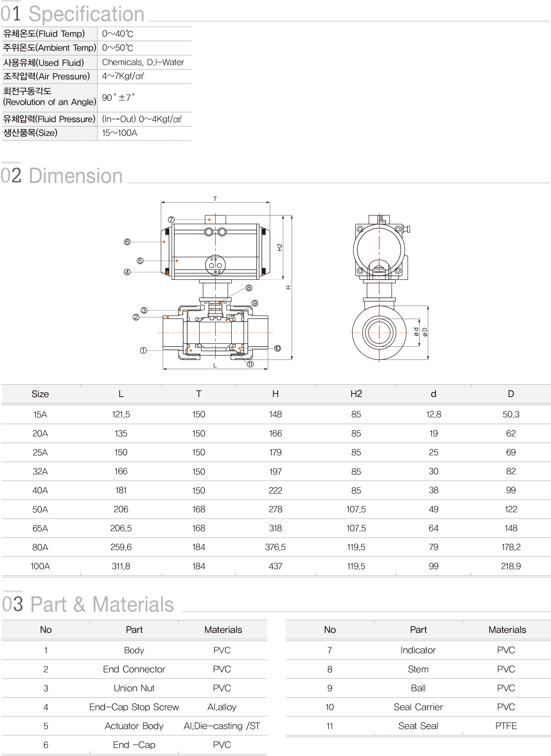This screenshot has height=756, width=551.
Task: Select the H value 437 for 100A
Action: point(275,566)
